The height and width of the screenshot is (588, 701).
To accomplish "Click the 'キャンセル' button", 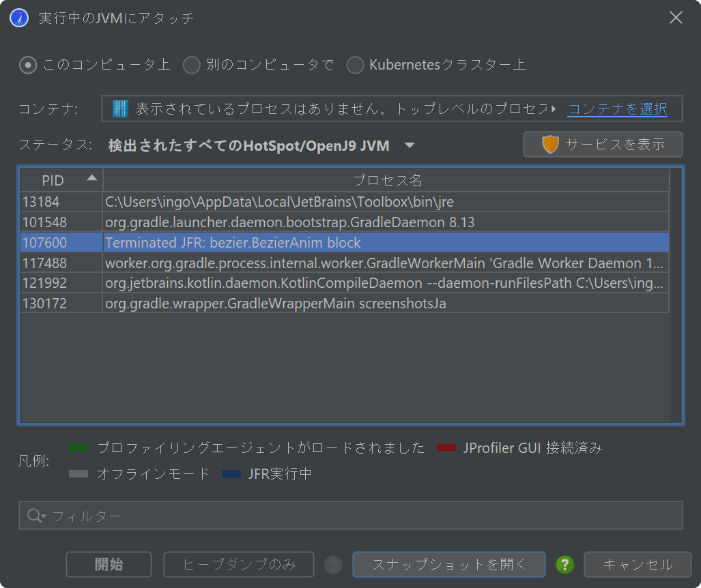I will 638,564.
